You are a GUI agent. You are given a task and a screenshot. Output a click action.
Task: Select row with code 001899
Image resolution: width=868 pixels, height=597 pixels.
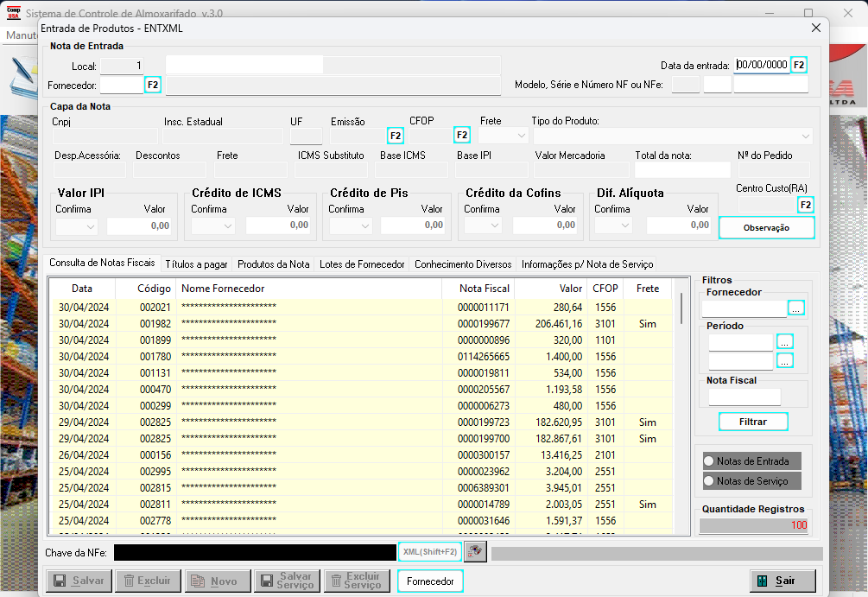[361, 340]
